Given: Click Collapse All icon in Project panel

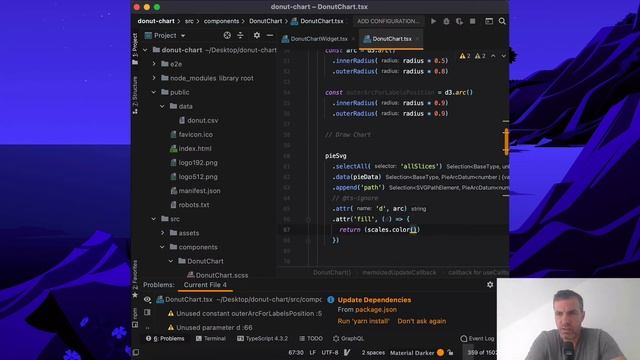Looking at the screenshot, I should (x=240, y=36).
